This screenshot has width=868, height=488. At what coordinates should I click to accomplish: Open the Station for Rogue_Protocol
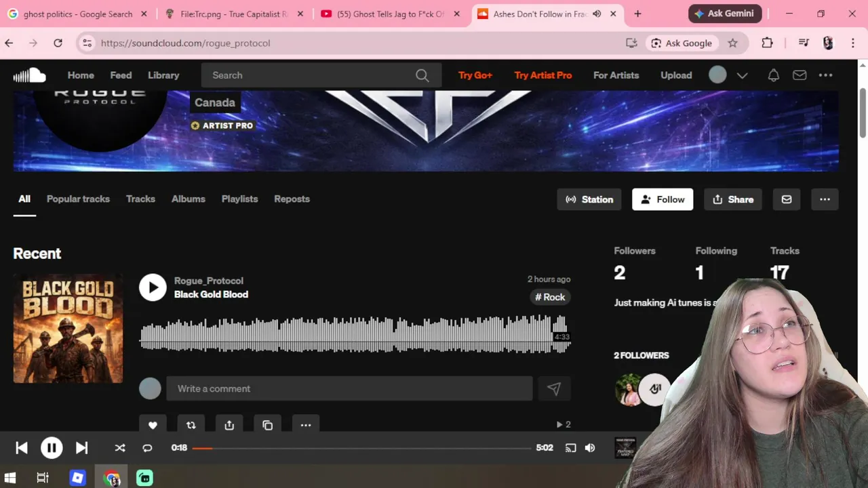(589, 199)
